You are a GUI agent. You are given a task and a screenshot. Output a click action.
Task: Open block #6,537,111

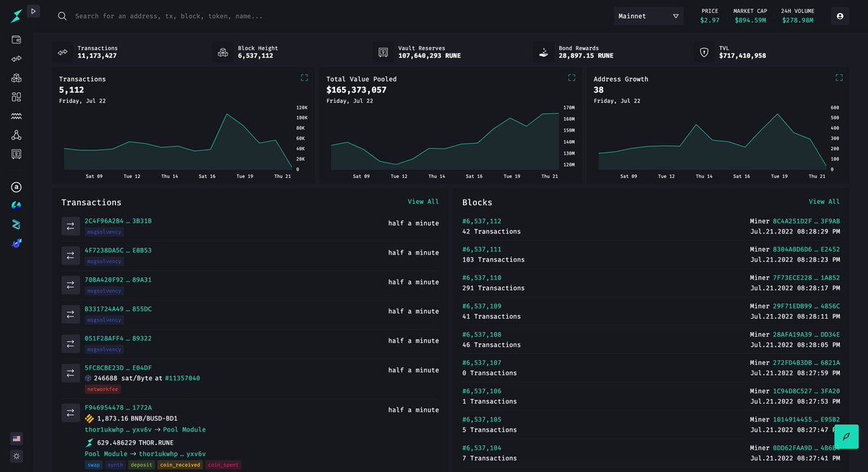pyautogui.click(x=482, y=249)
